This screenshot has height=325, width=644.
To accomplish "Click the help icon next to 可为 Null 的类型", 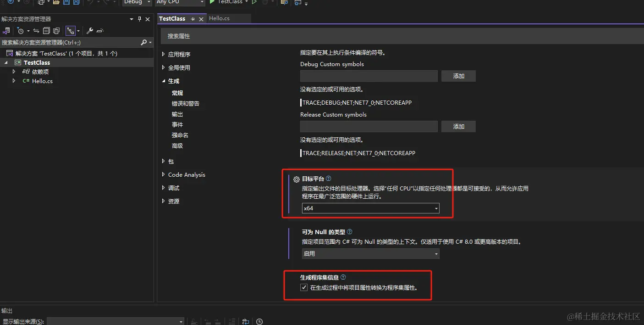I will pyautogui.click(x=350, y=232).
